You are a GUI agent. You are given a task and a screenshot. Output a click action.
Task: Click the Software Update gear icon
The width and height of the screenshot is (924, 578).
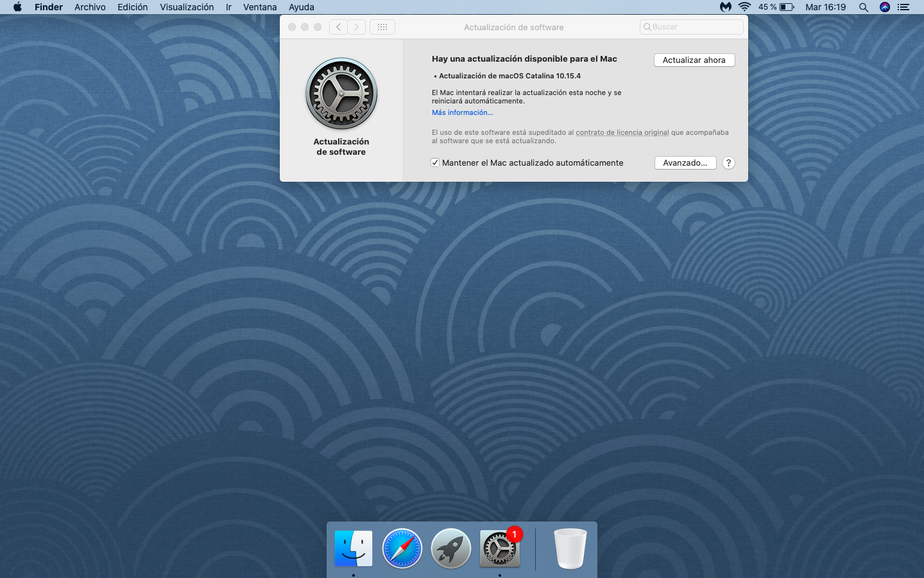pyautogui.click(x=341, y=94)
